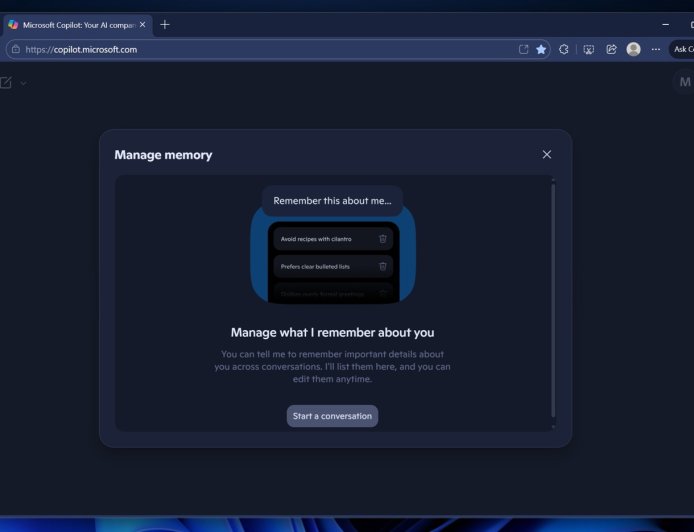Expand the chevron next to compose icon
The image size is (694, 532).
(23, 83)
